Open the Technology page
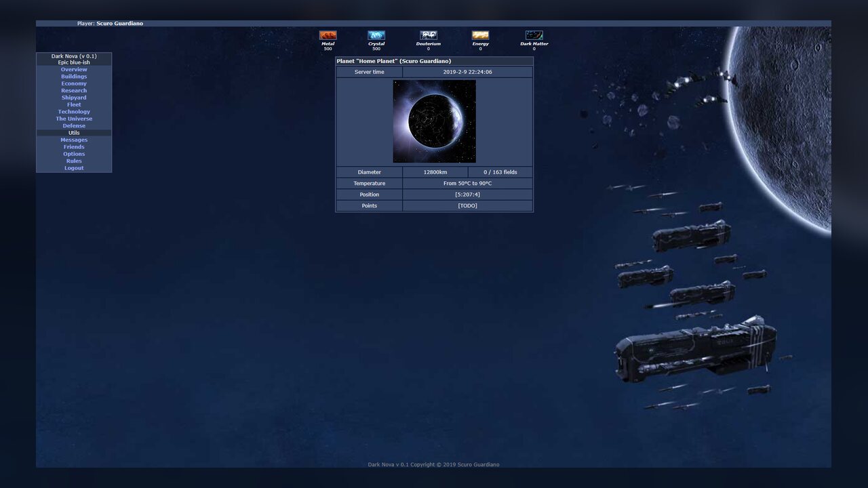 pos(74,112)
